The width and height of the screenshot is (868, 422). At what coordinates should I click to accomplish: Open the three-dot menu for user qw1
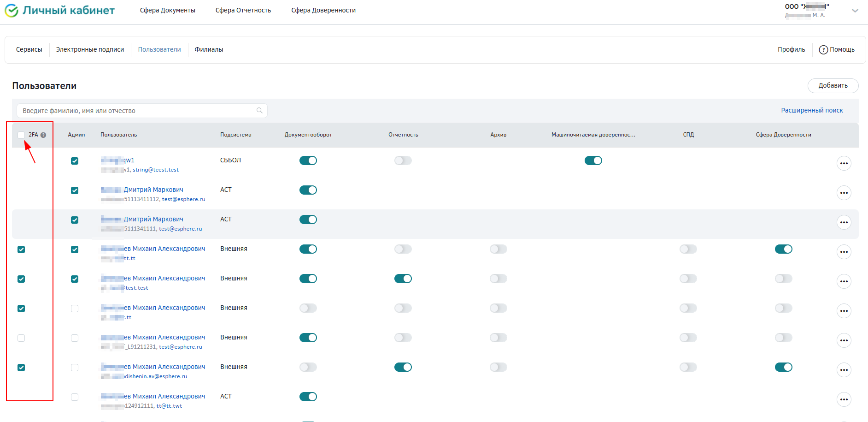tap(844, 163)
